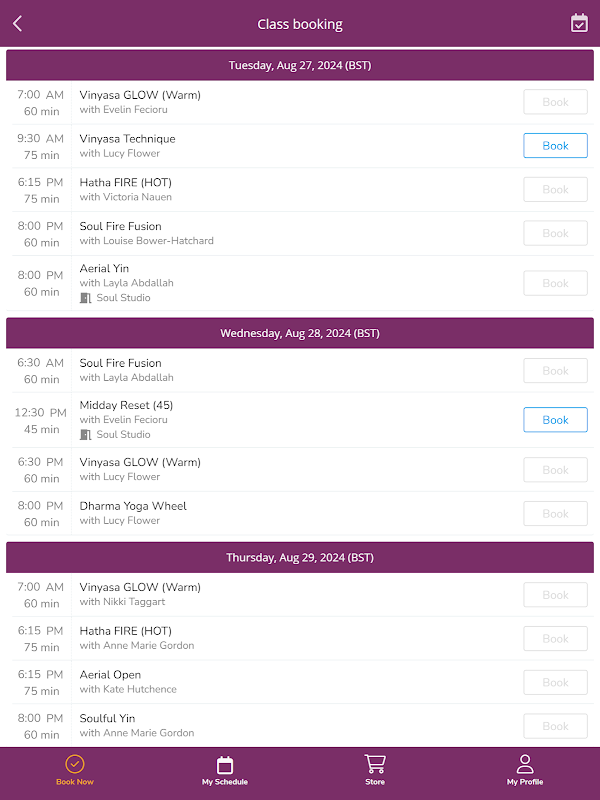This screenshot has height=800, width=600.
Task: Select the Tuesday, Aug 27 date header
Action: point(300,65)
